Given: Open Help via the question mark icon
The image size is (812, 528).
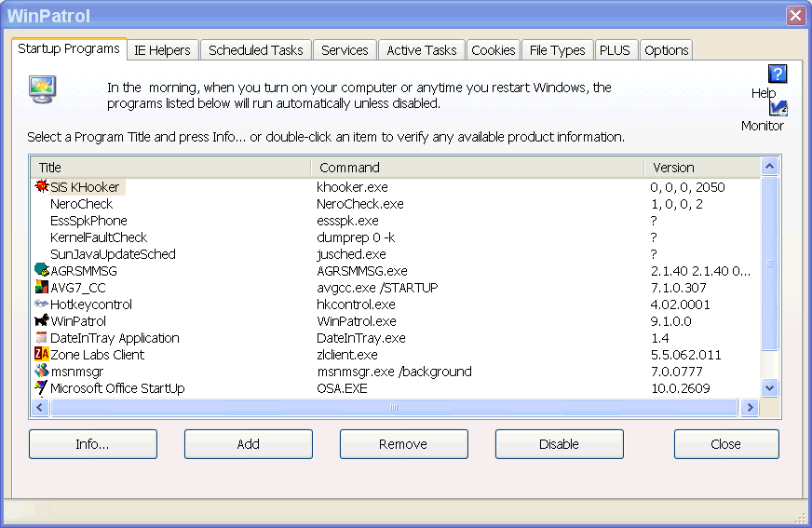Looking at the screenshot, I should coord(778,74).
